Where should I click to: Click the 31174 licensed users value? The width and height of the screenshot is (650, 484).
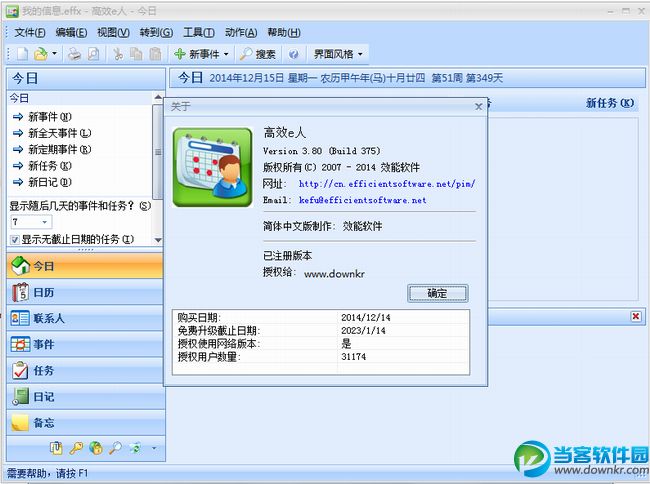tap(353, 356)
